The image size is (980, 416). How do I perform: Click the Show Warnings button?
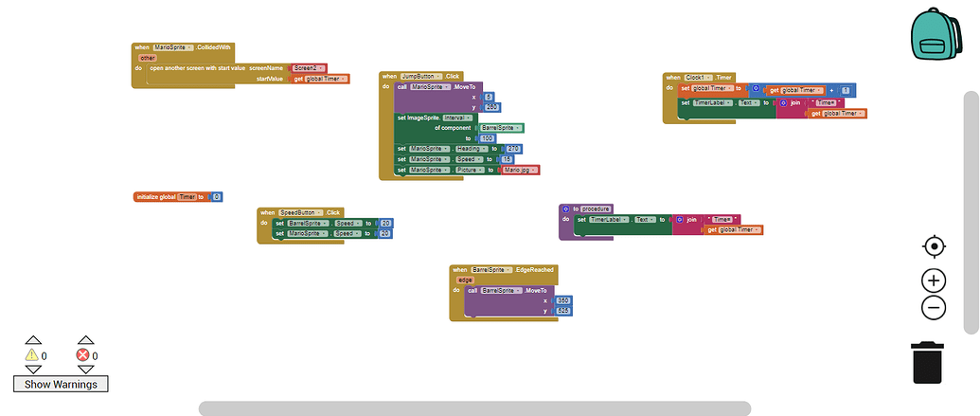pos(61,384)
